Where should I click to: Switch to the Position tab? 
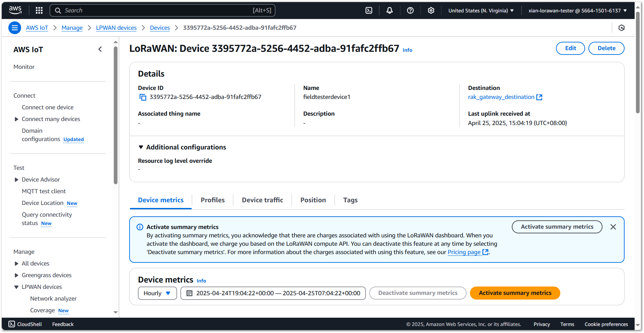(x=313, y=200)
